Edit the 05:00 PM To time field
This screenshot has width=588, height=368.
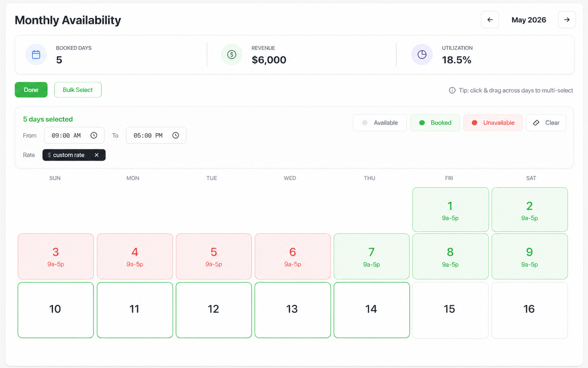click(x=156, y=135)
